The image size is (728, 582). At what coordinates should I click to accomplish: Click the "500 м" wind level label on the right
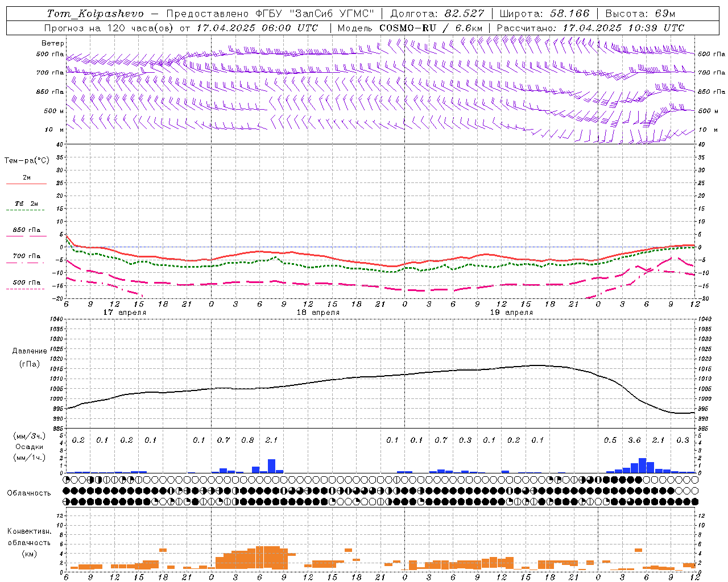pos(708,111)
